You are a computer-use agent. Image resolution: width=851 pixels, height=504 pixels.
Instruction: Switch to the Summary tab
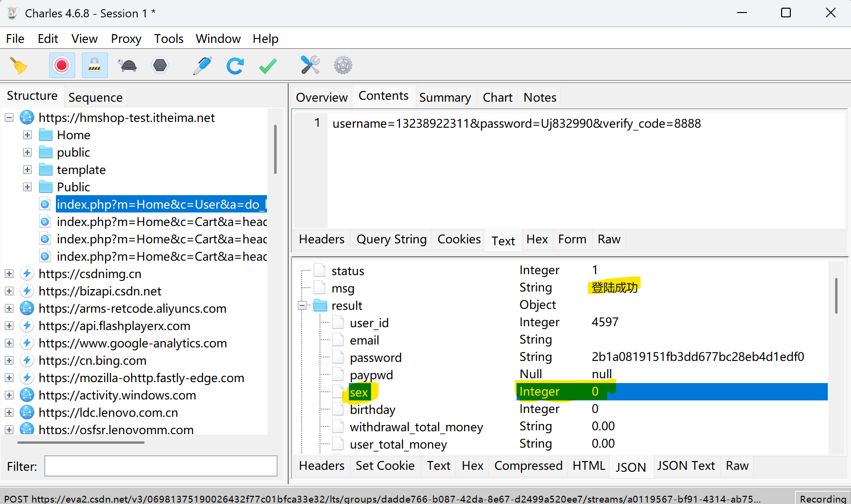(445, 97)
